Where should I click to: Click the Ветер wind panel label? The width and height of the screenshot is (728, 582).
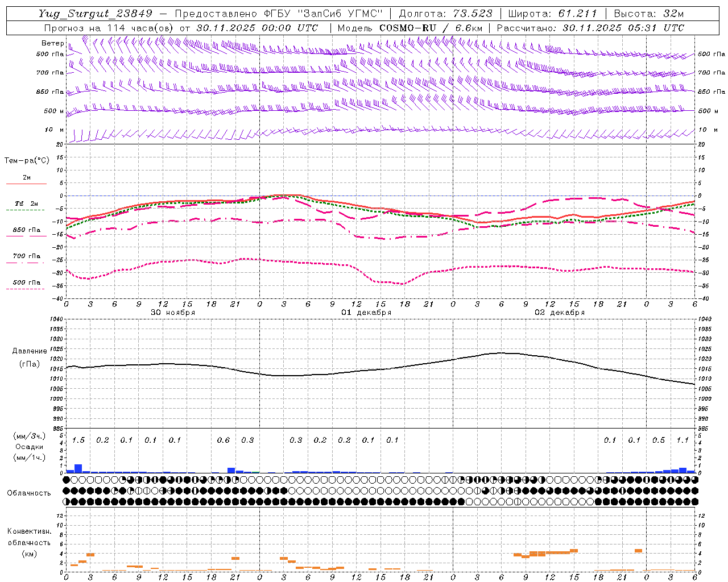(53, 43)
